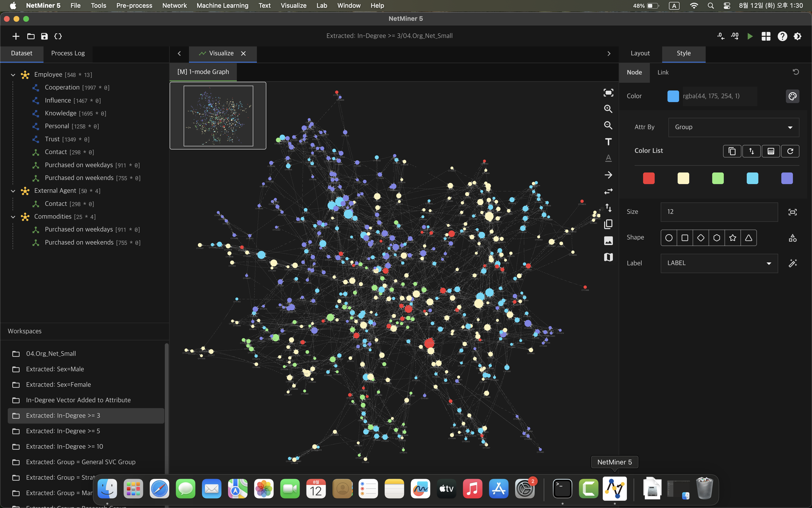The width and height of the screenshot is (812, 508).
Task: Run the process with the green play icon
Action: [750, 36]
